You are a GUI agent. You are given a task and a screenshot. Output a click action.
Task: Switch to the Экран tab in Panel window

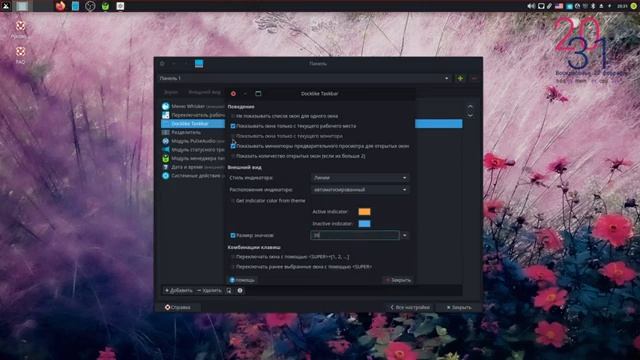[171, 92]
